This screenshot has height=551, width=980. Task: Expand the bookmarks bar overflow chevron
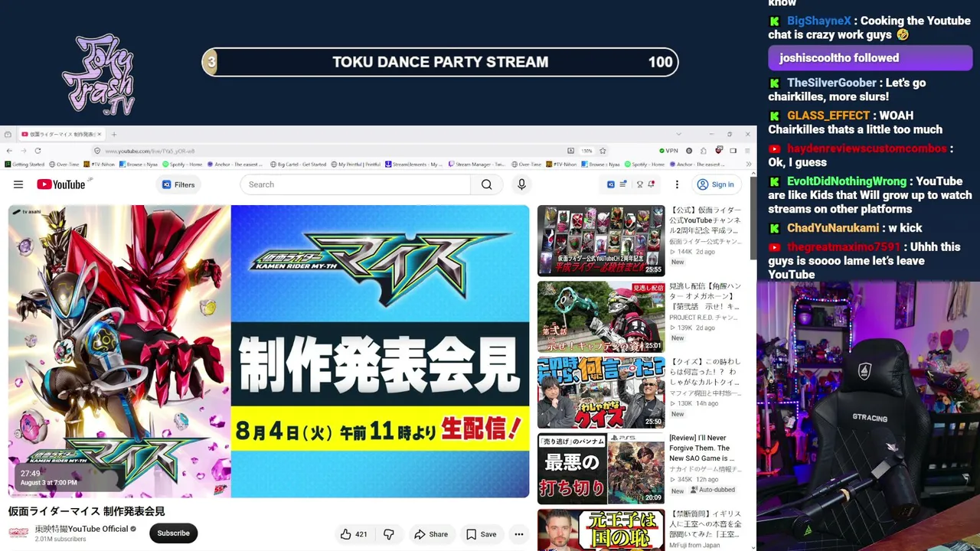(748, 164)
